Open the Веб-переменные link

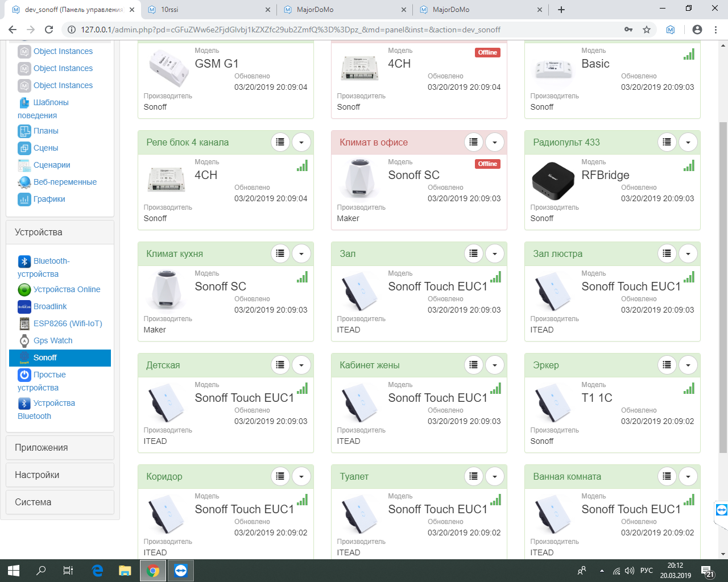click(x=65, y=182)
